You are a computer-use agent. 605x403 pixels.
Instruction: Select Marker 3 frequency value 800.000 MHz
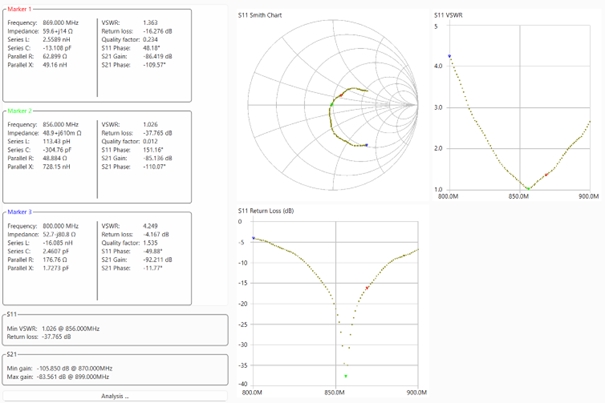(61, 226)
